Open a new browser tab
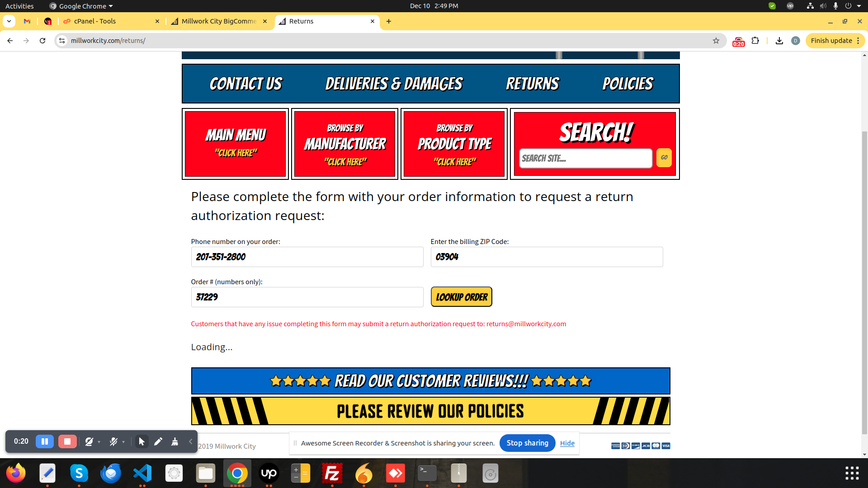 click(389, 21)
